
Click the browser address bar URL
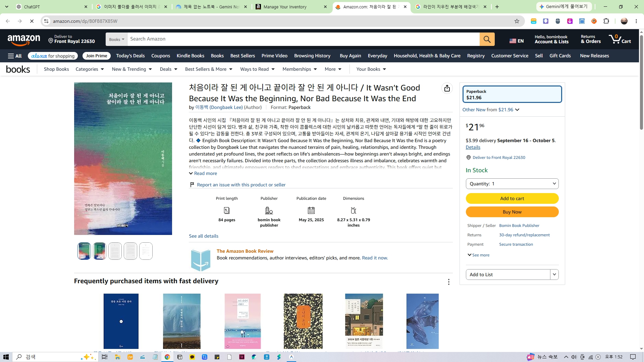pos(85,21)
